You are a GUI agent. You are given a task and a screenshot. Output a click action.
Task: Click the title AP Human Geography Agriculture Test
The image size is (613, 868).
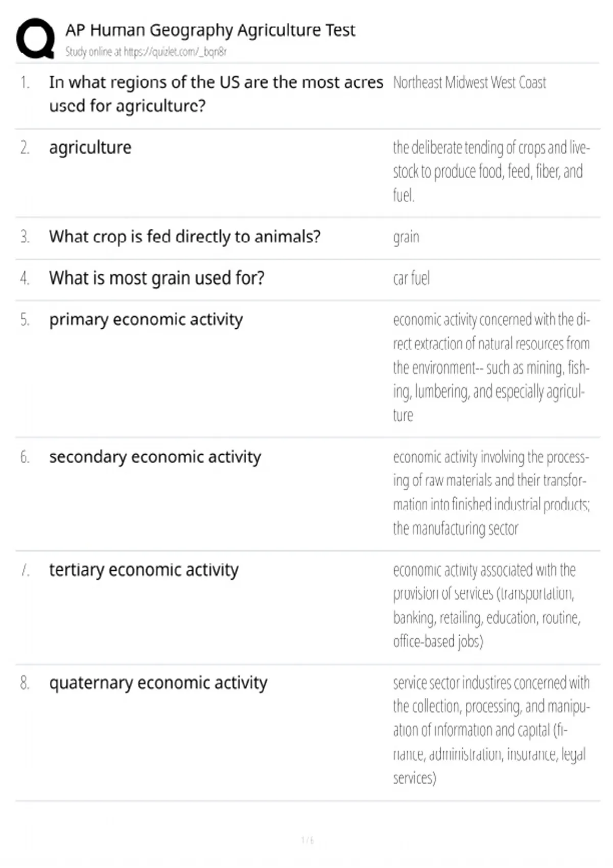(210, 31)
